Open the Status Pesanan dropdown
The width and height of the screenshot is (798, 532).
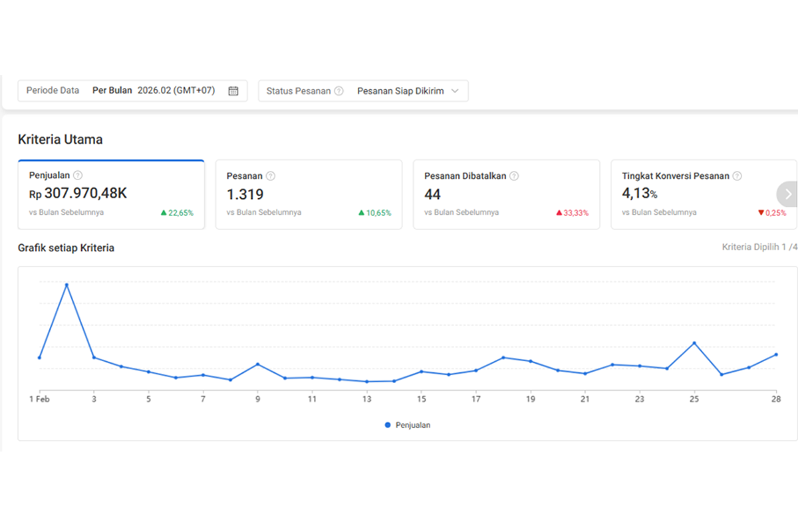pos(363,91)
